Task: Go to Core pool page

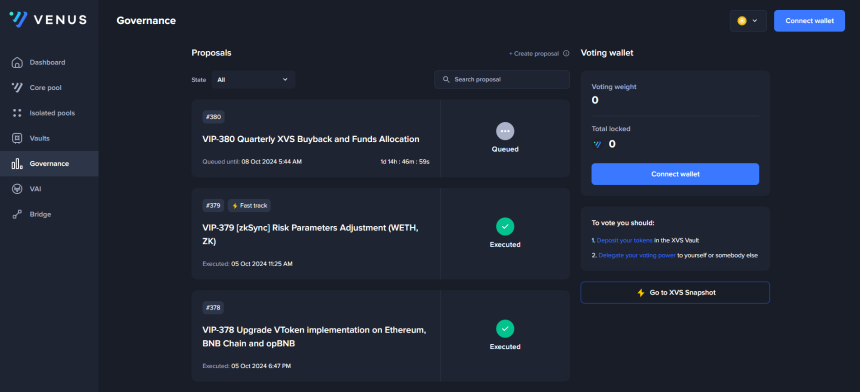Action: 49,88
